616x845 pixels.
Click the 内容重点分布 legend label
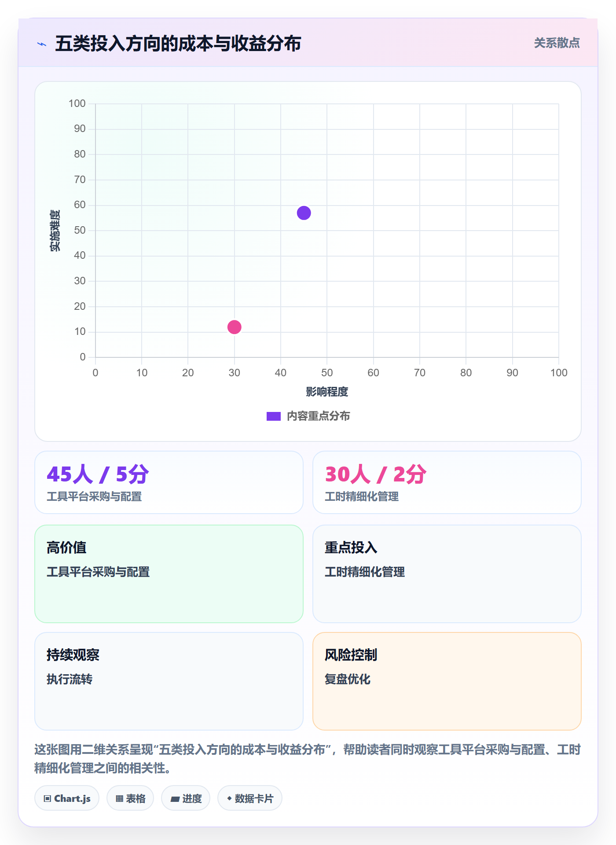(x=318, y=416)
